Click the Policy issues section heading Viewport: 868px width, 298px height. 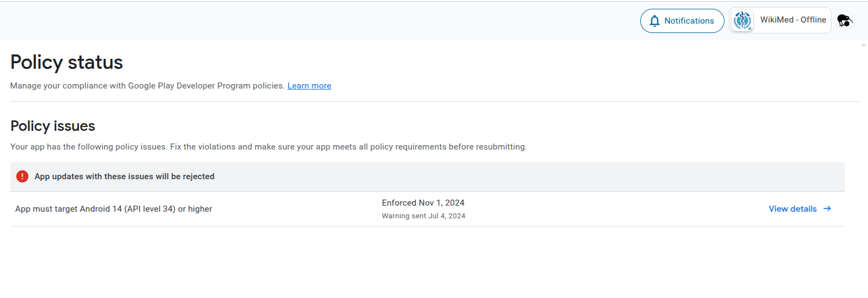click(53, 126)
